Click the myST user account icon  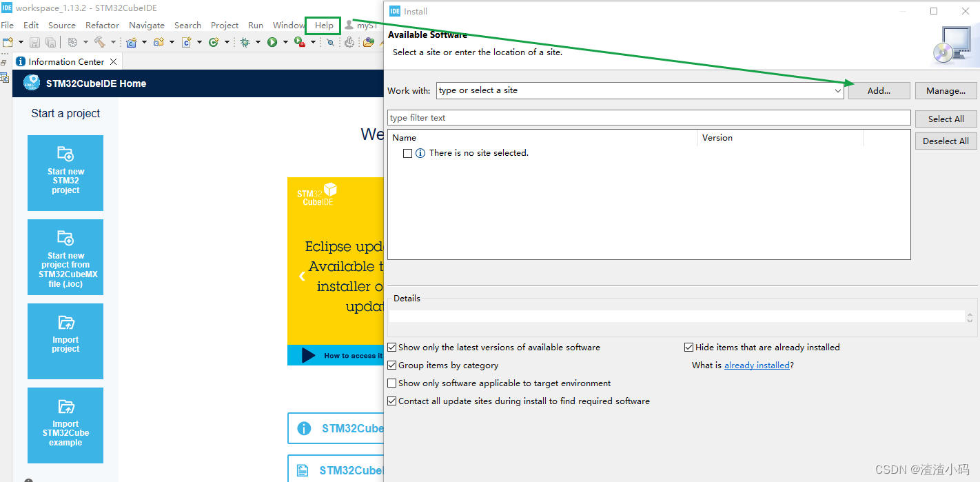(349, 25)
